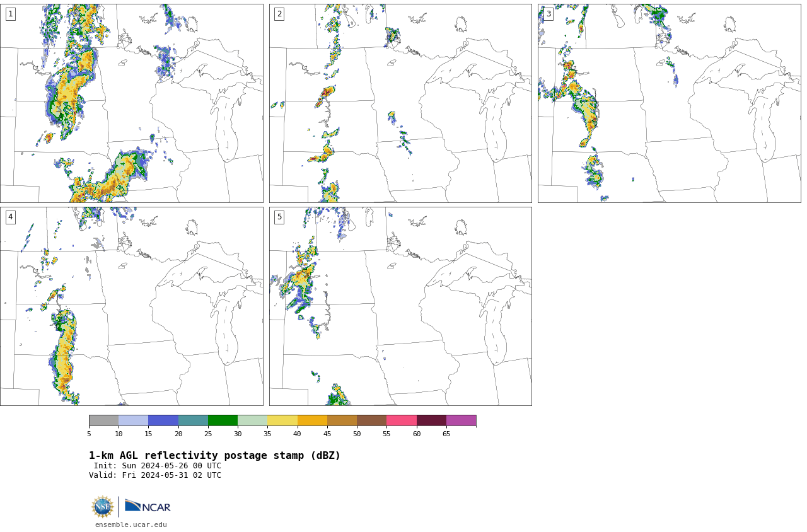Click the member number 4 label box
This screenshot has height=532, width=807.
pos(11,217)
